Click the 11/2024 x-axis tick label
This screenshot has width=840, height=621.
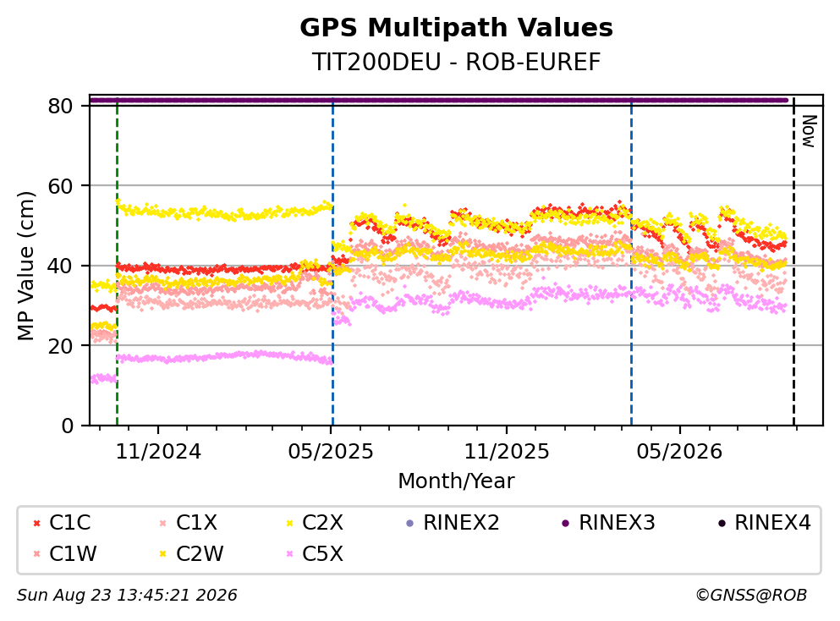click(158, 452)
